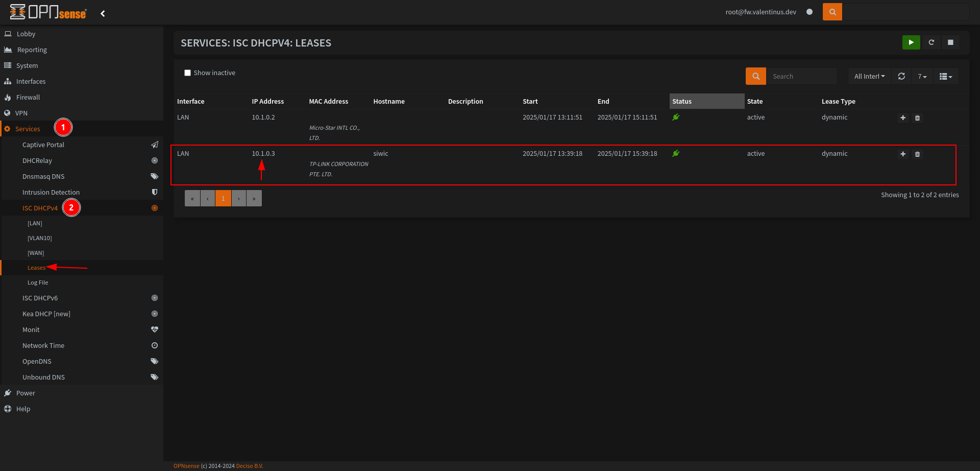
Task: Open the [LAN] DHCPv4 settings
Action: (35, 223)
